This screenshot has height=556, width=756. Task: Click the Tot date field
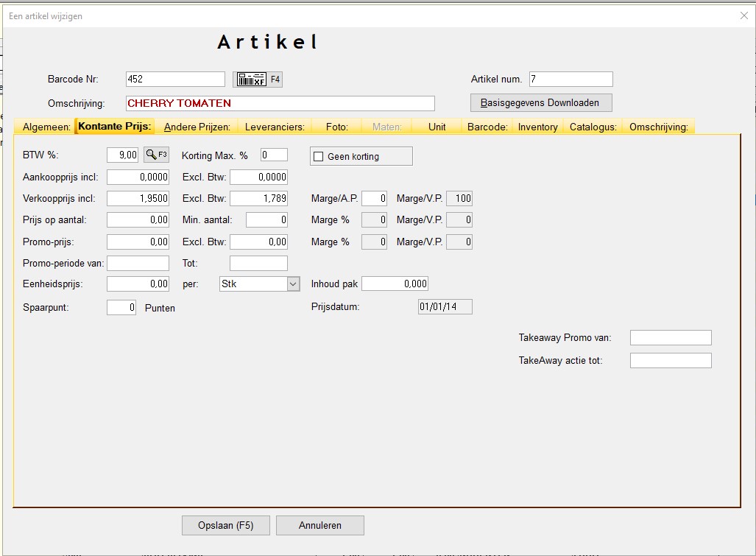[259, 264]
